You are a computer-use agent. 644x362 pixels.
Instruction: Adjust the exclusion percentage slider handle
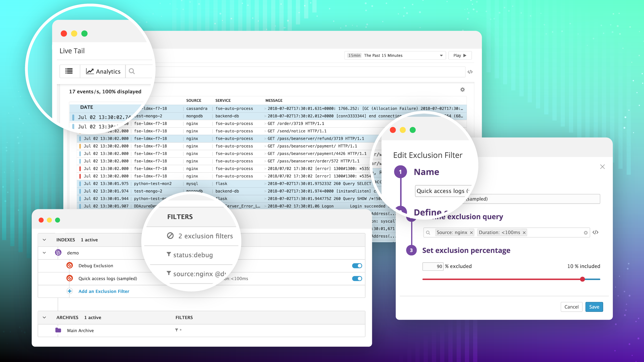point(582,279)
